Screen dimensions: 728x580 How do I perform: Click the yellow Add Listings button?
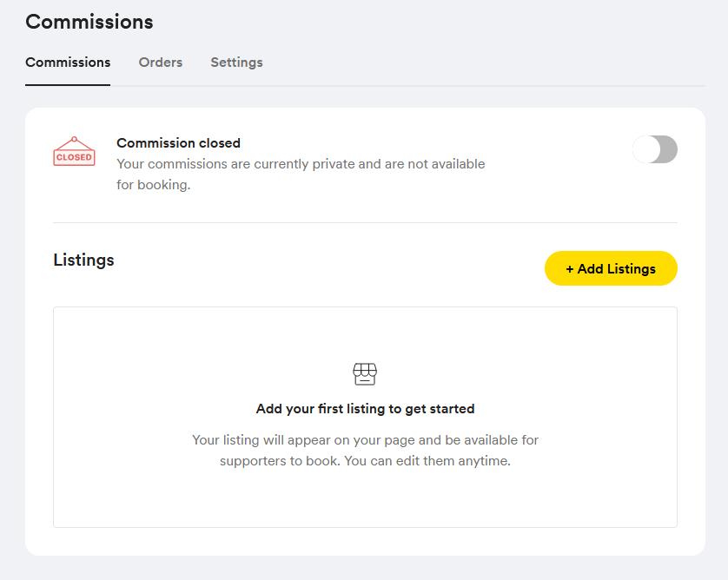(611, 268)
